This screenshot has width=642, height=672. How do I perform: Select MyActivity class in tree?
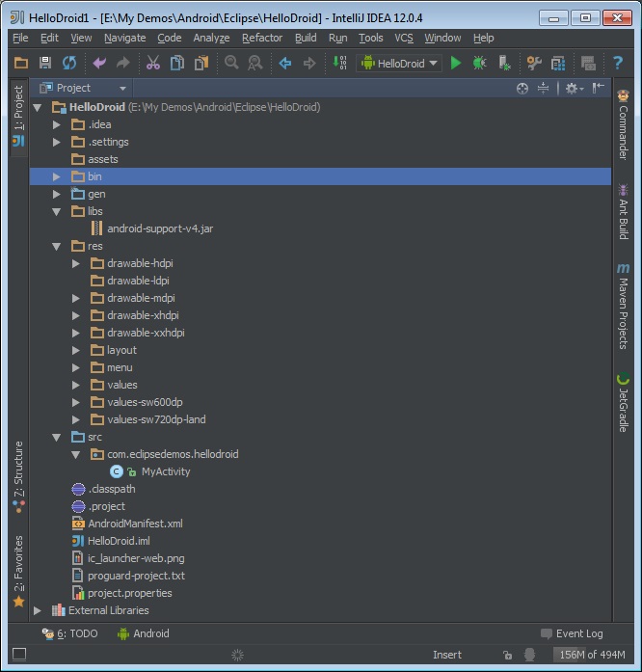[166, 471]
